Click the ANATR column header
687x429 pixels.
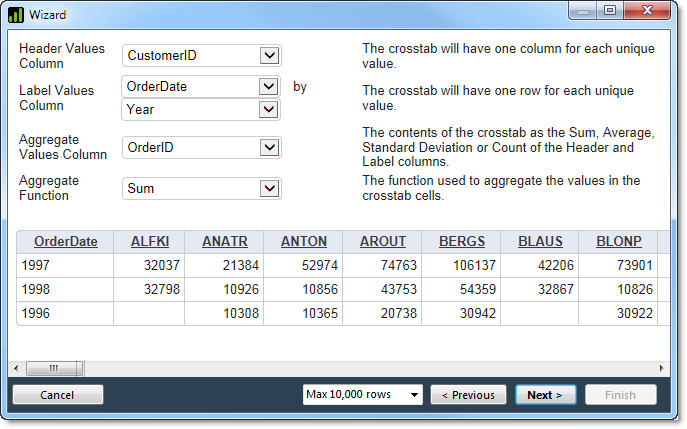click(x=225, y=241)
